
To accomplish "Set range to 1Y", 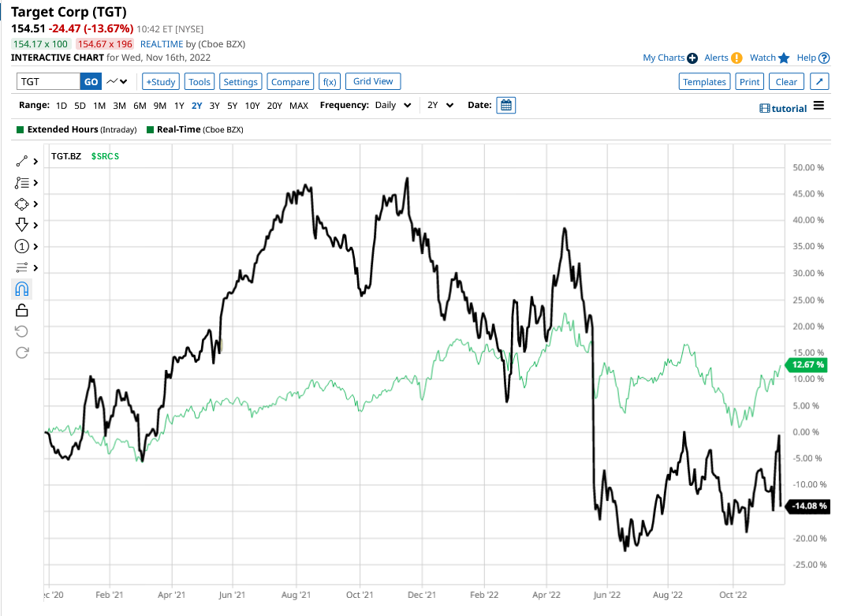I will [x=179, y=106].
